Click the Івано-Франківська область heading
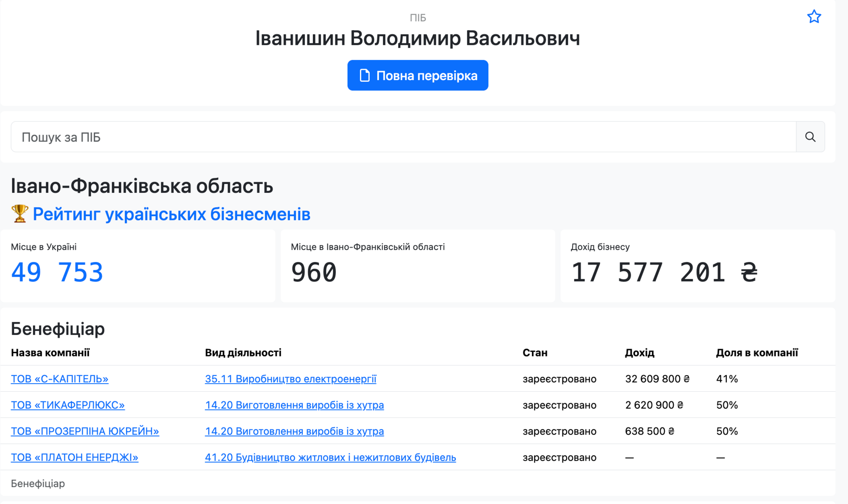The height and width of the screenshot is (504, 848). pos(142,186)
